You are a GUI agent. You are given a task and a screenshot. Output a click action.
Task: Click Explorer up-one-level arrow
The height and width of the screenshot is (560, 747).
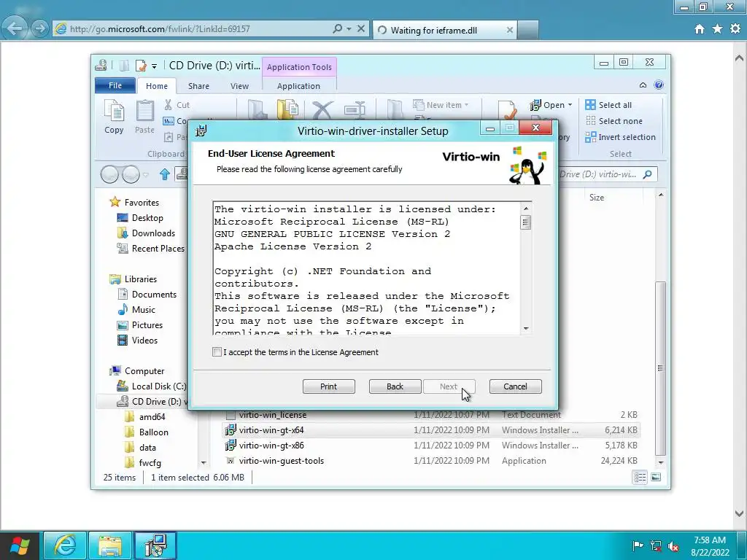(x=165, y=174)
